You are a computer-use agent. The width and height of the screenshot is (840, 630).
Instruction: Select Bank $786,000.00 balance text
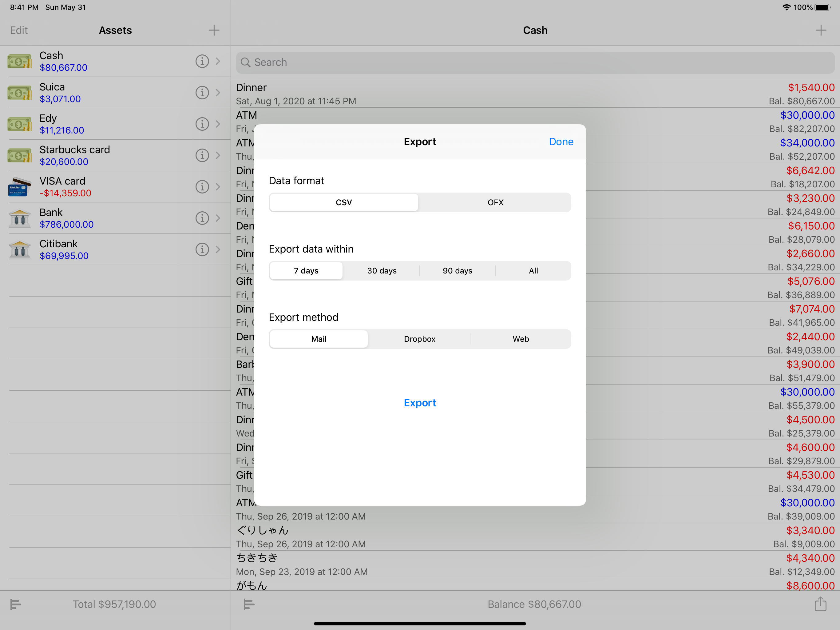(66, 225)
